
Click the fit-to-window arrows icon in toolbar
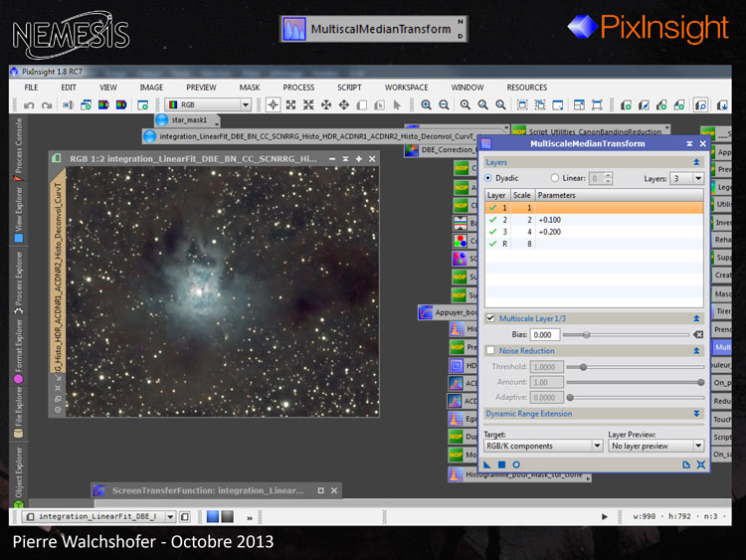click(290, 105)
